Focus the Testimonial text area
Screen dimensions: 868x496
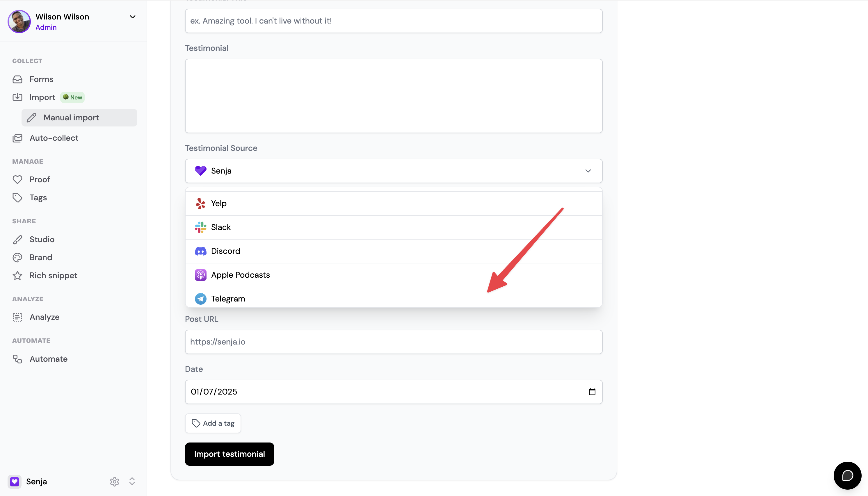pos(394,96)
